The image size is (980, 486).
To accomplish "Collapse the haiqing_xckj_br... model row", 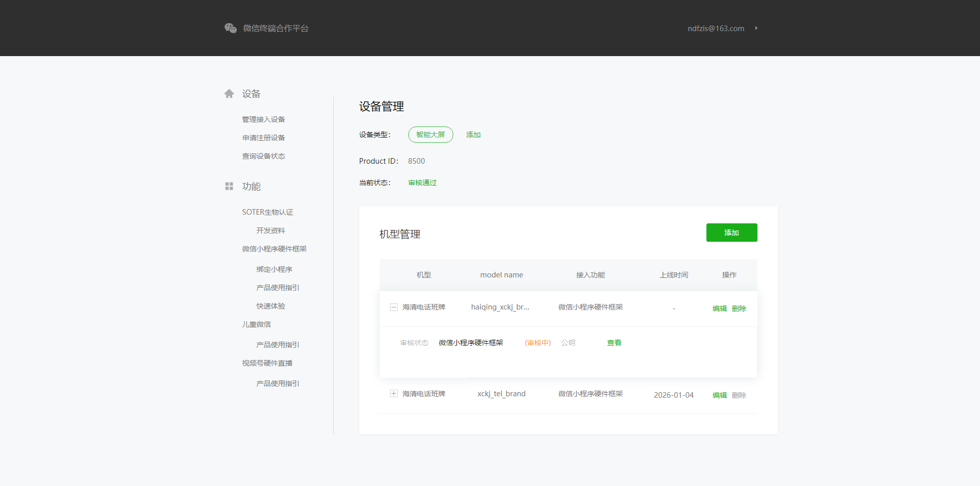I will [x=394, y=307].
